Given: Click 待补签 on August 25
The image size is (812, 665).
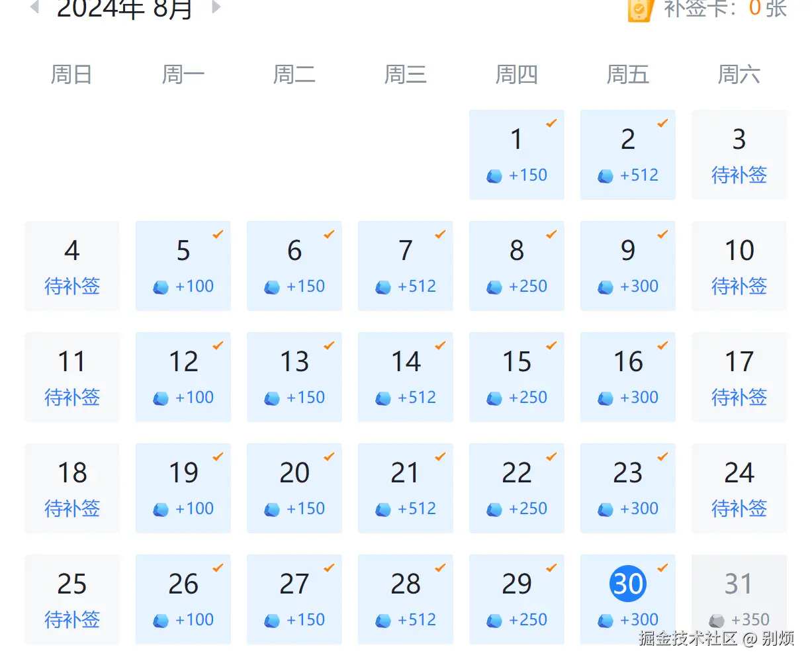Looking at the screenshot, I should click(71, 621).
